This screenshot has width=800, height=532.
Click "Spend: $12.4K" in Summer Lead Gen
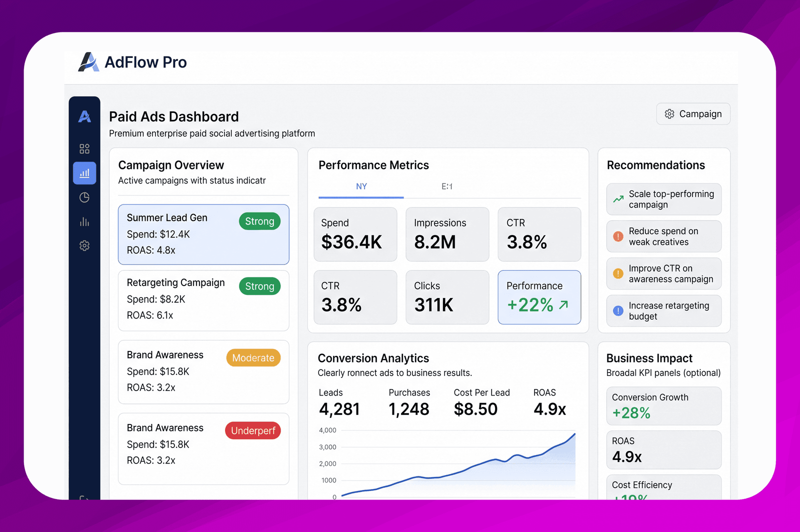[x=158, y=234]
